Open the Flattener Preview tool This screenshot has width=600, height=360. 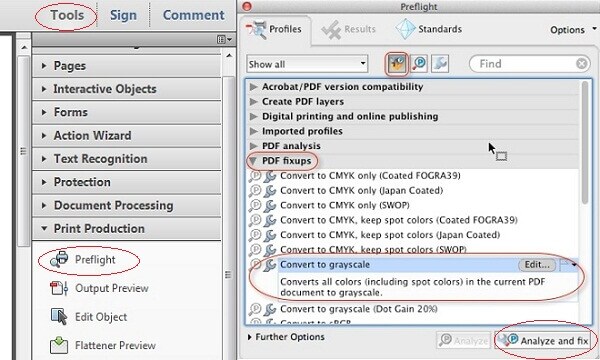tap(103, 345)
